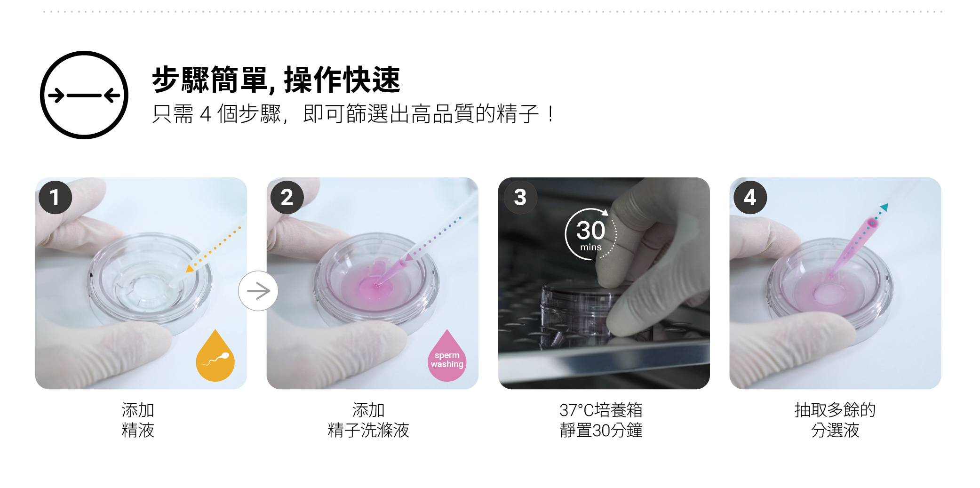Viewport: 980px width, 488px height.
Task: Click the pink sperm washing droplet icon
Action: [447, 356]
